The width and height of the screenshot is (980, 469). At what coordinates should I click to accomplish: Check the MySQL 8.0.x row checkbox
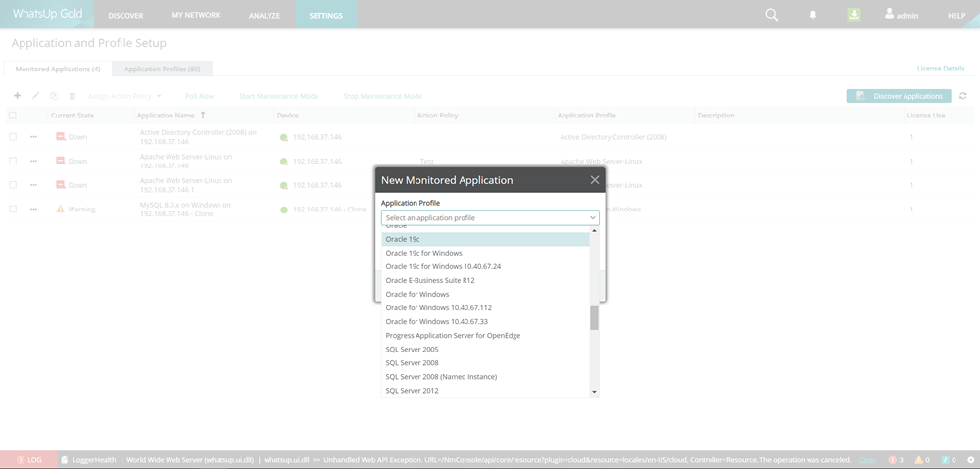pyautogui.click(x=13, y=210)
